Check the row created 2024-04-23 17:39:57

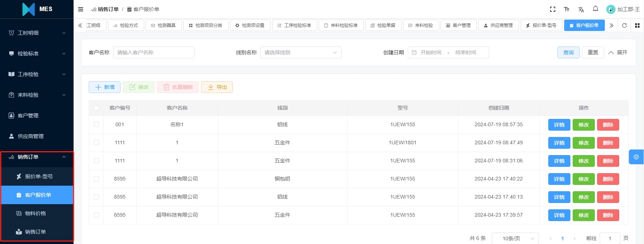tap(96, 215)
